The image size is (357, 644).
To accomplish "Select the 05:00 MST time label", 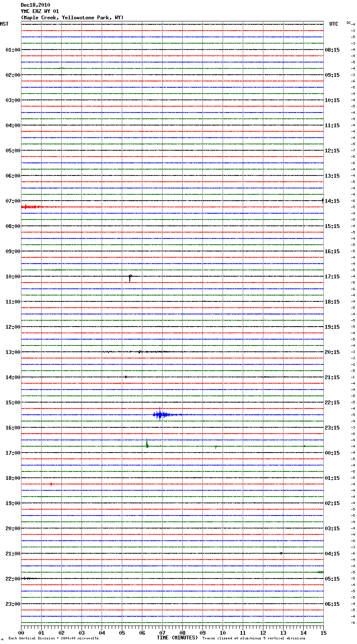I will pos(13,151).
